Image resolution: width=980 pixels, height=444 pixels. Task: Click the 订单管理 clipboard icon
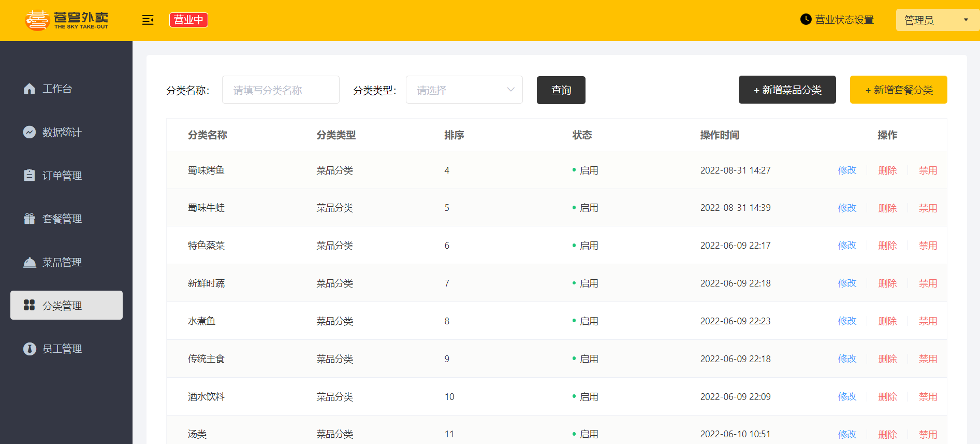tap(30, 175)
